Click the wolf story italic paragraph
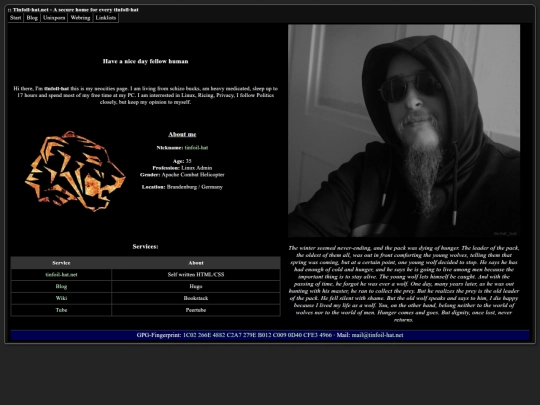The height and width of the screenshot is (405, 540). coord(404,284)
